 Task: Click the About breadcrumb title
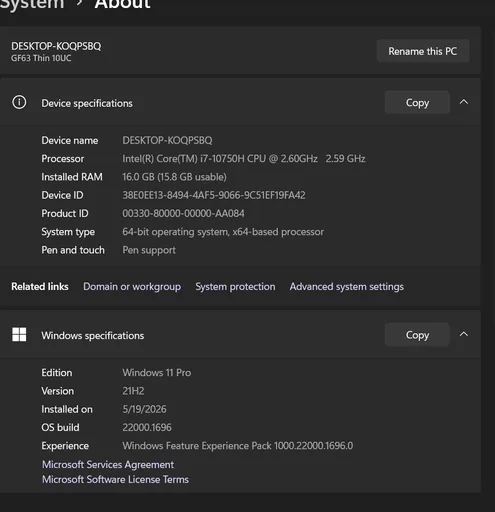[122, 5]
